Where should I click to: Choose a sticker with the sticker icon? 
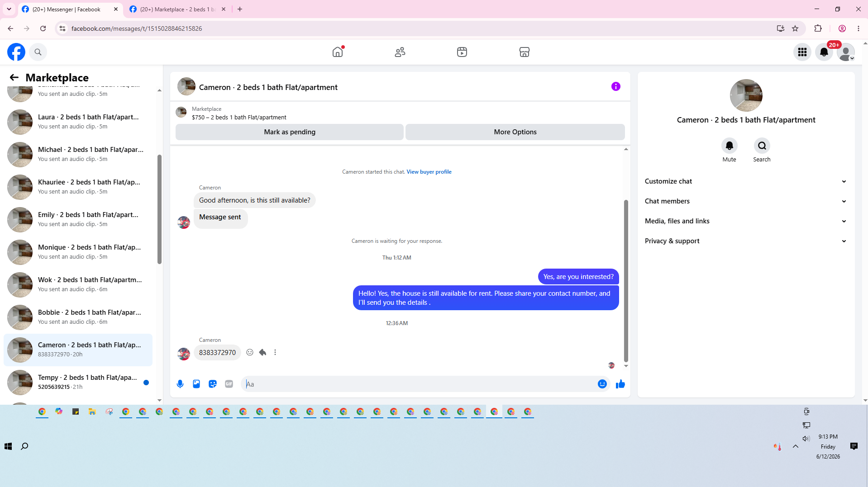point(213,384)
